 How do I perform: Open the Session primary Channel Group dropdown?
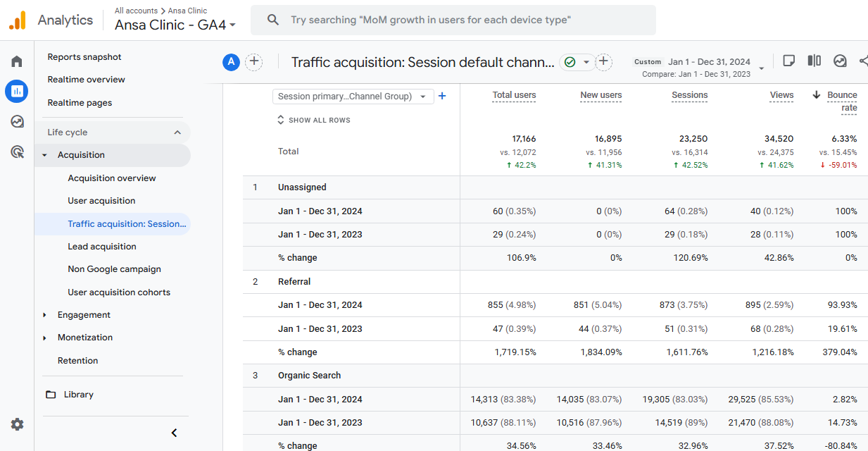pyautogui.click(x=353, y=97)
